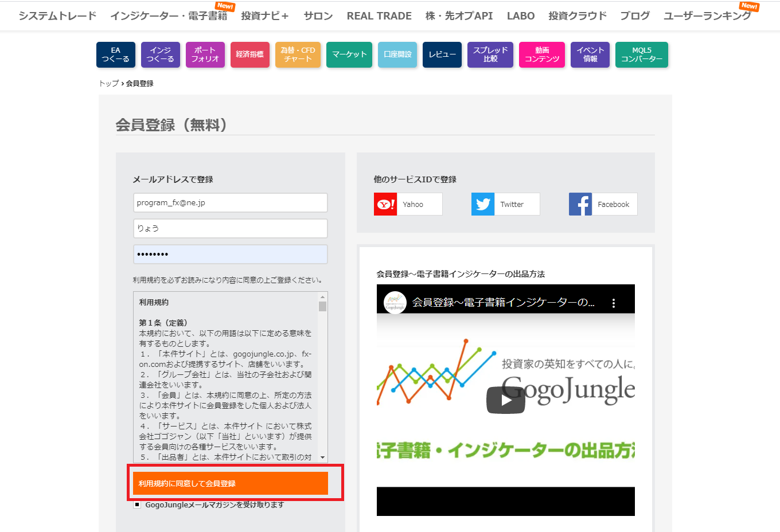Click the email address input field

(x=230, y=203)
